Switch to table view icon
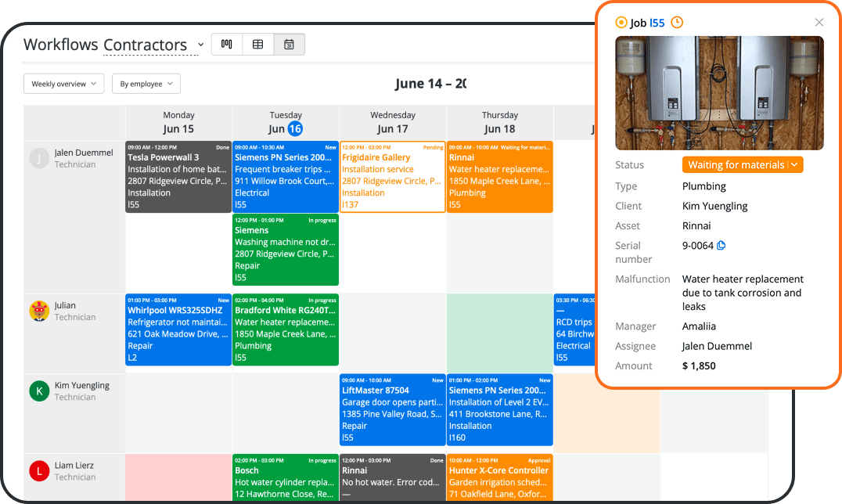Screen dimensions: 842x504 [257, 44]
